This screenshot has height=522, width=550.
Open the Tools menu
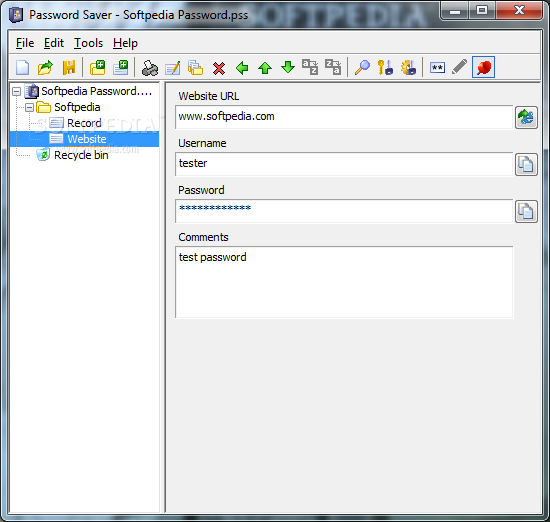click(x=88, y=43)
